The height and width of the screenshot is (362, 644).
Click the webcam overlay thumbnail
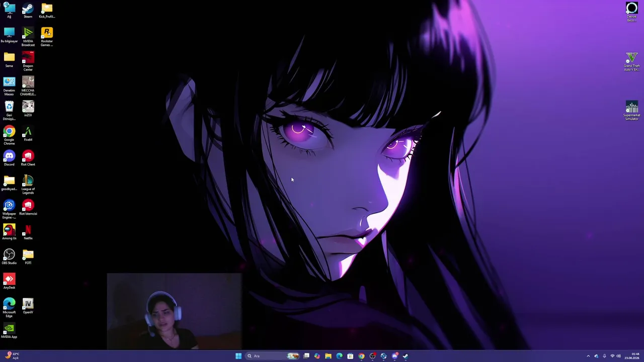(174, 311)
